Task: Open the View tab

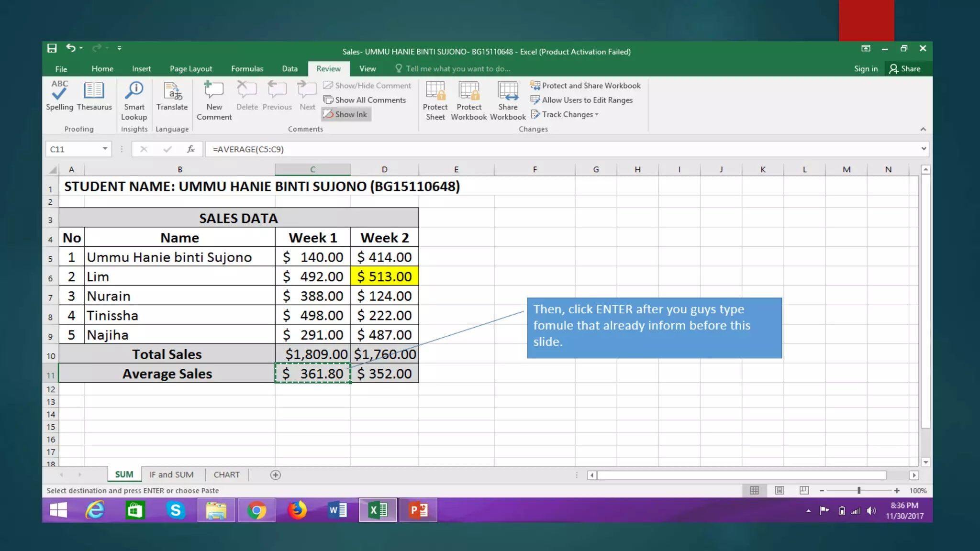Action: (x=367, y=69)
